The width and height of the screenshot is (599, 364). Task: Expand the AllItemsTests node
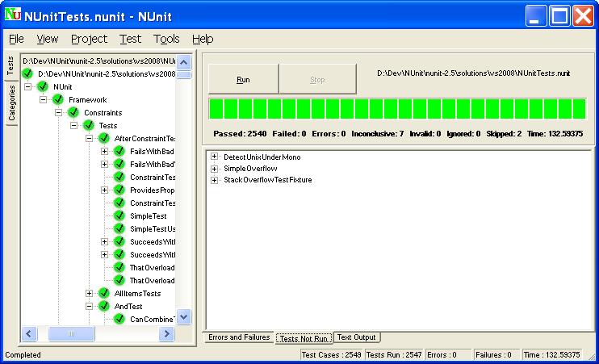click(x=89, y=293)
